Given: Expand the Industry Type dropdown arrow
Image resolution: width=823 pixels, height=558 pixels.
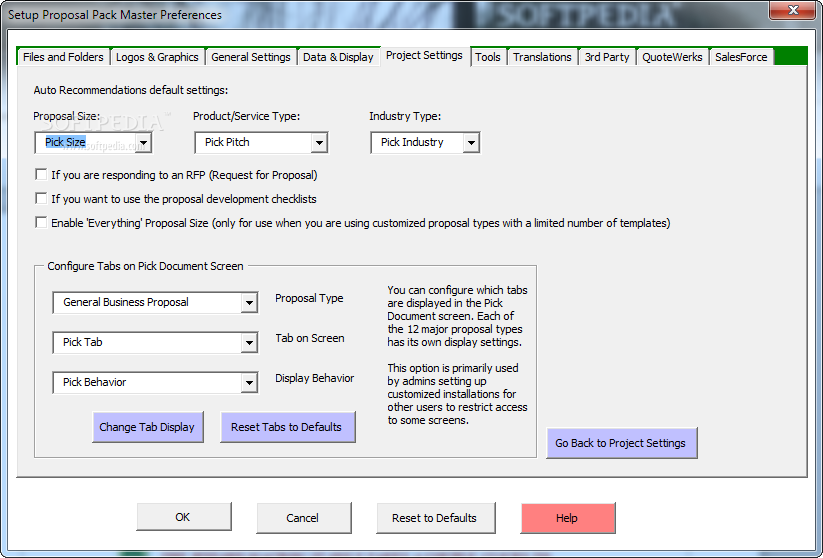Looking at the screenshot, I should pyautogui.click(x=471, y=142).
